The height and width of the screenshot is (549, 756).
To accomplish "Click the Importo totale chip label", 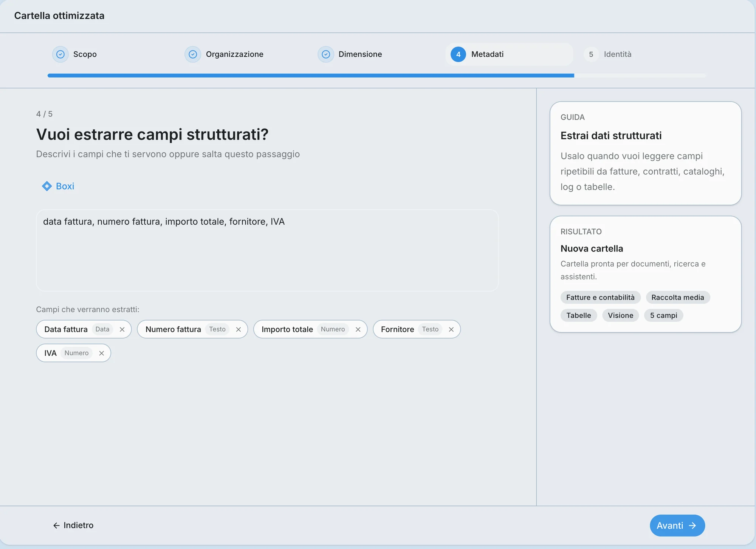I will click(x=287, y=329).
